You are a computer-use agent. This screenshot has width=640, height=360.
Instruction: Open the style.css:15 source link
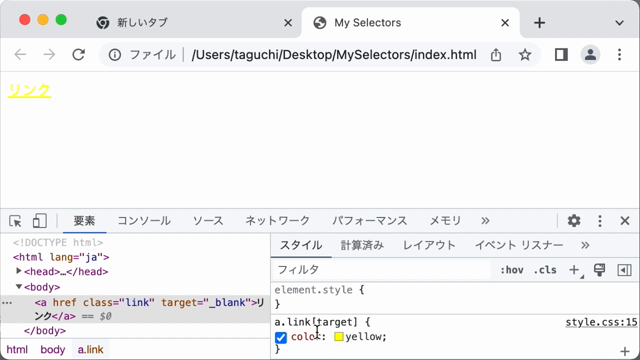tap(601, 322)
